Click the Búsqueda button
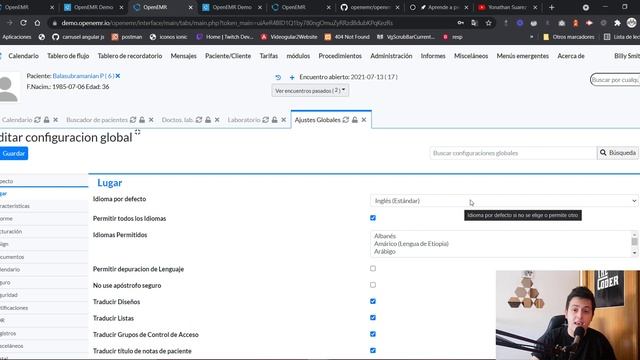 click(x=618, y=153)
